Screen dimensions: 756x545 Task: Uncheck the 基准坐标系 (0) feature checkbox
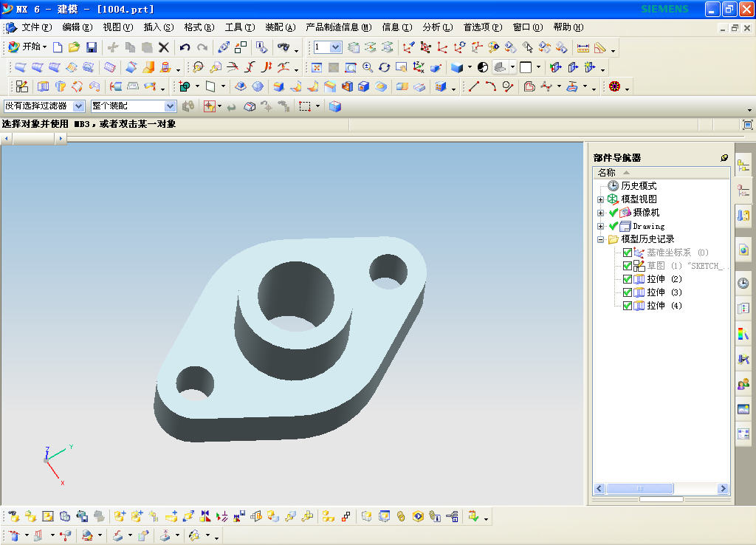tap(628, 253)
